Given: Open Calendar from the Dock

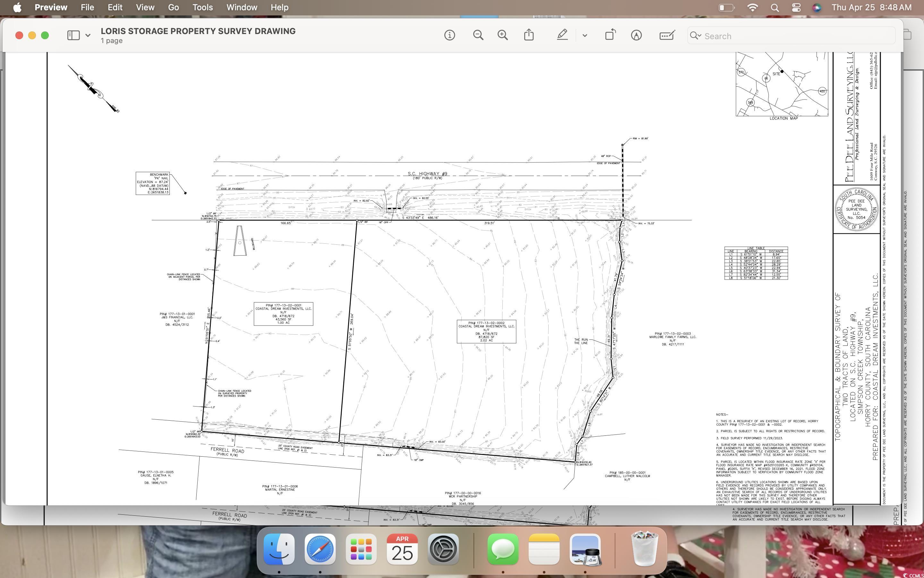Looking at the screenshot, I should (x=402, y=549).
